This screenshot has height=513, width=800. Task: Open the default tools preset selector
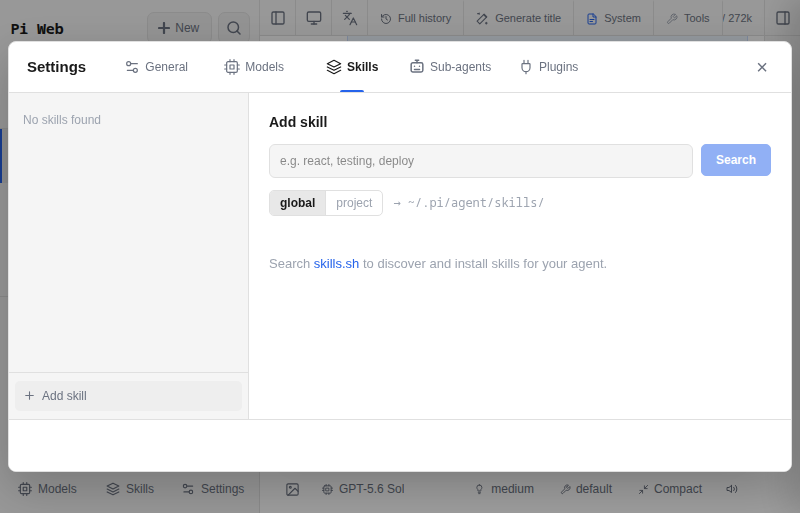pos(586,489)
